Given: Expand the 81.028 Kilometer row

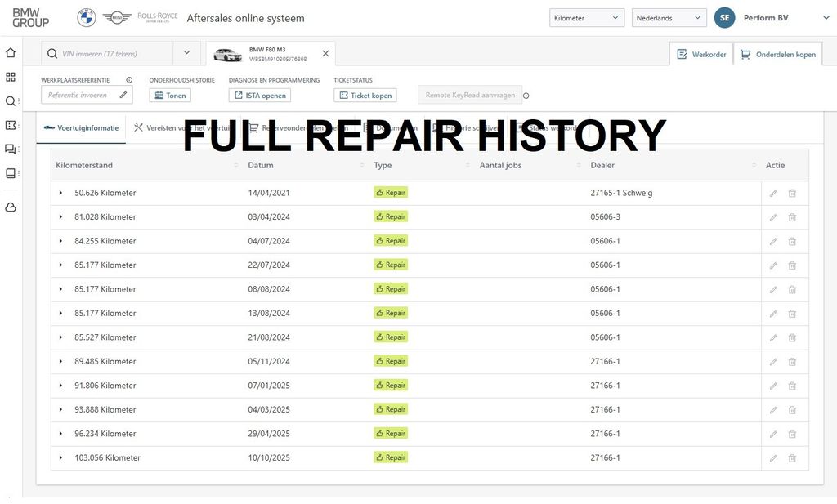Looking at the screenshot, I should pos(60,217).
